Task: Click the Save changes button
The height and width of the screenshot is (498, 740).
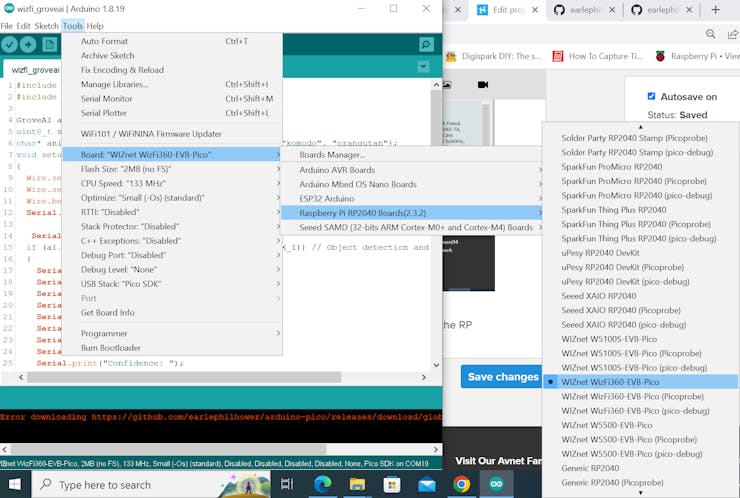Action: (502, 377)
